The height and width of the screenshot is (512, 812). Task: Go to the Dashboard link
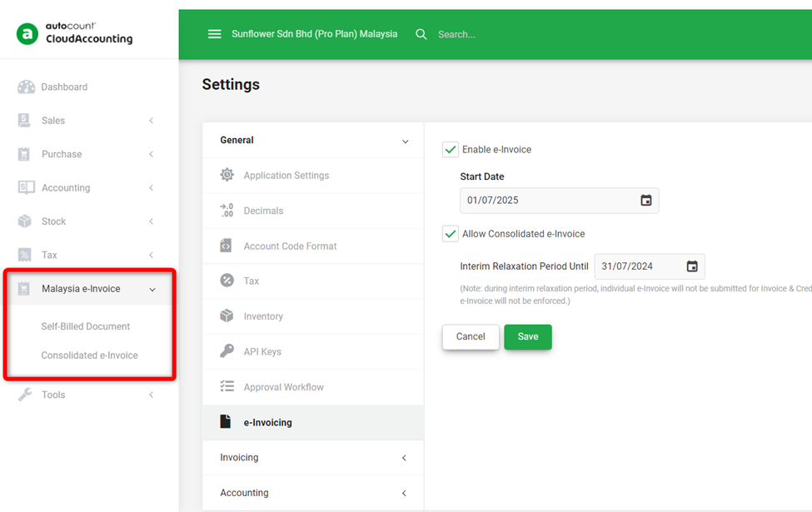(64, 87)
